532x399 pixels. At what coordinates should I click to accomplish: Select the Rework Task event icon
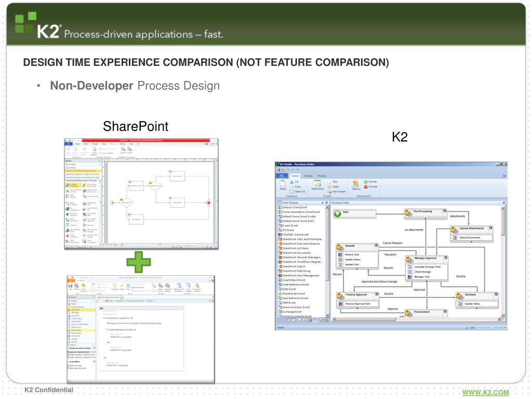[340, 255]
